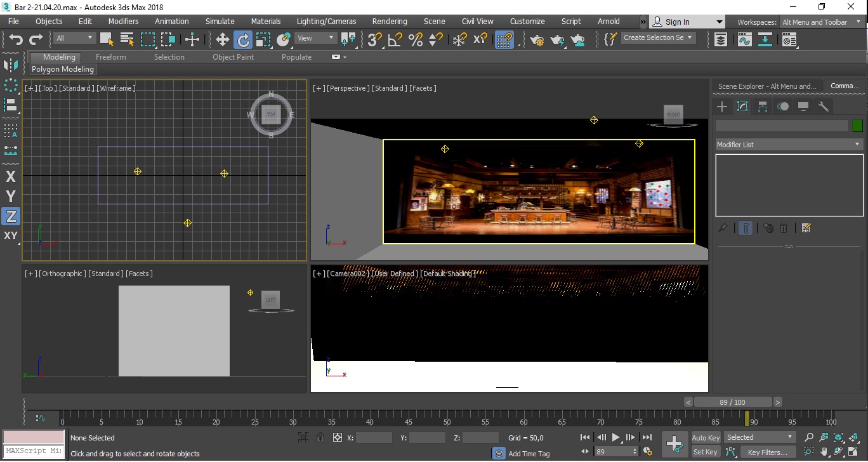The image size is (868, 462).
Task: Toggle the selection lock padlock icon
Action: pyautogui.click(x=320, y=437)
